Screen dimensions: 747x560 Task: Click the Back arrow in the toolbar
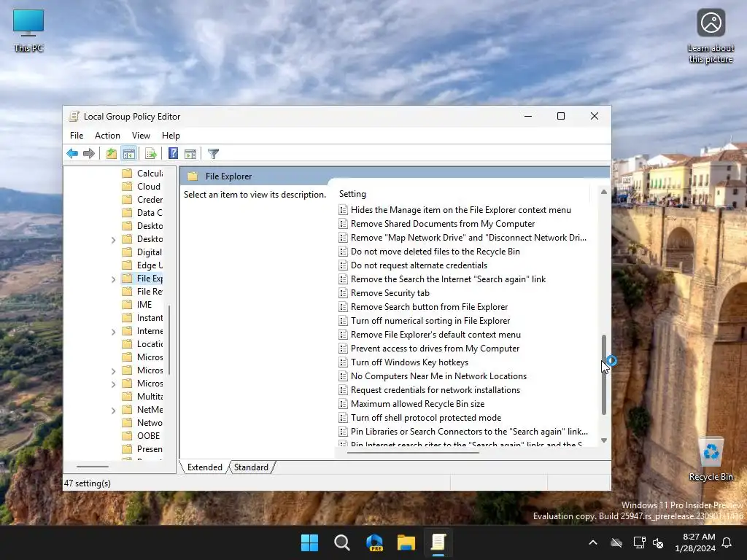[x=72, y=153]
